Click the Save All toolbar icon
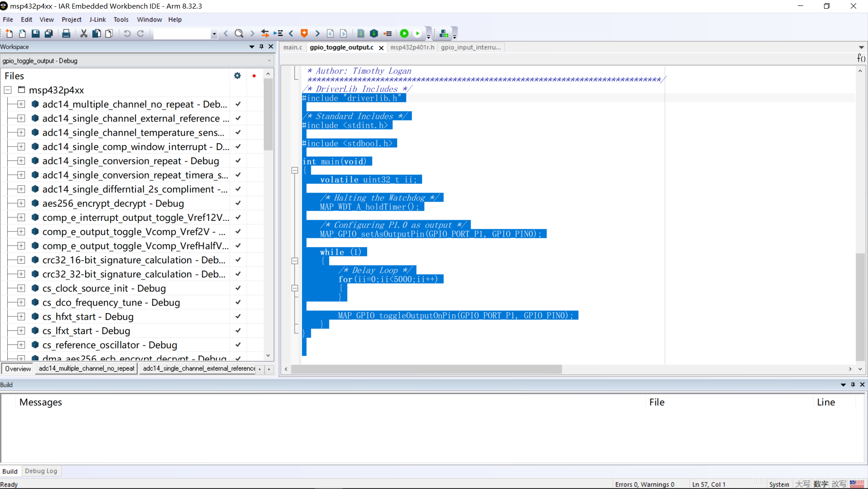The image size is (868, 489). pos(48,34)
